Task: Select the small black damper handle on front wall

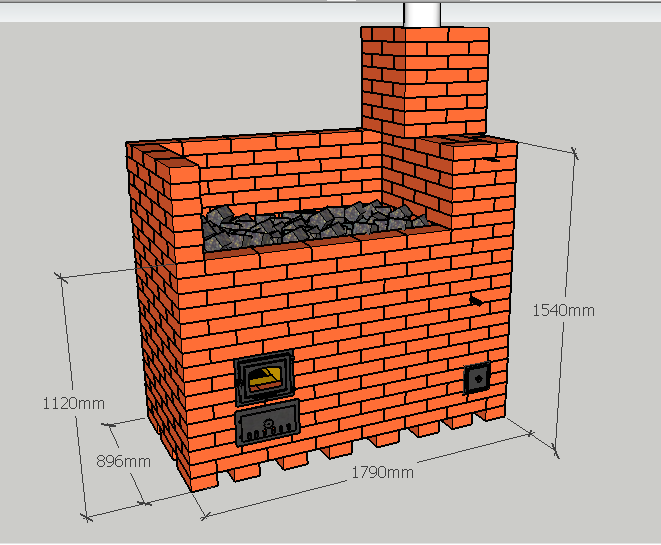Action: [474, 299]
